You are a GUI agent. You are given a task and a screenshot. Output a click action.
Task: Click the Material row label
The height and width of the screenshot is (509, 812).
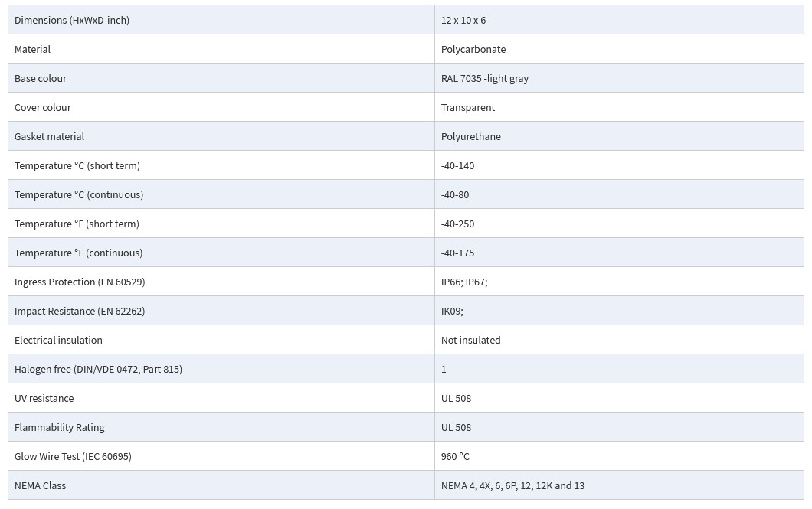click(x=33, y=49)
